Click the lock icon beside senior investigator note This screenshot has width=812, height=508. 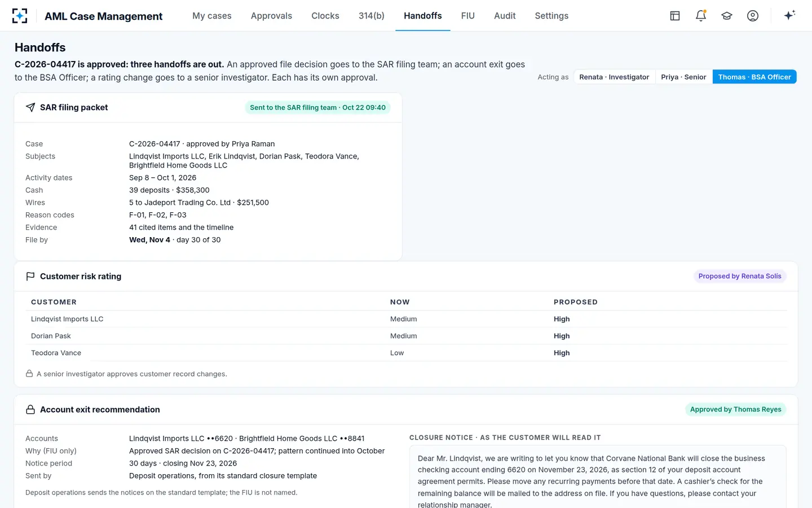click(x=29, y=374)
